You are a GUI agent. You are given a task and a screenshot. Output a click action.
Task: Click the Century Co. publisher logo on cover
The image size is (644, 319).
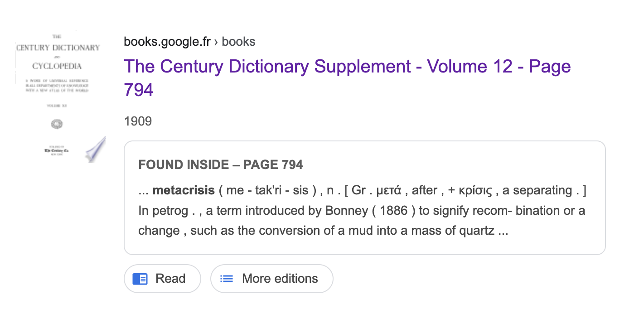tap(57, 151)
